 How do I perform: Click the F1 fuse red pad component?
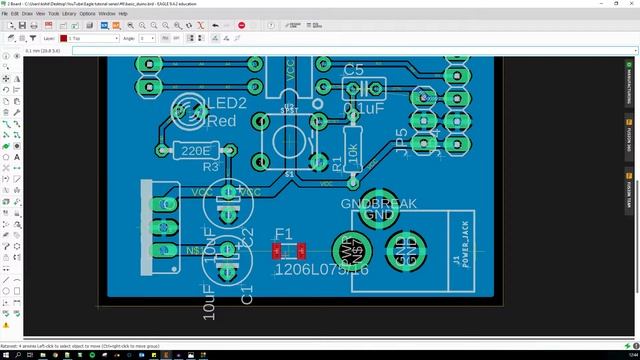tap(289, 251)
